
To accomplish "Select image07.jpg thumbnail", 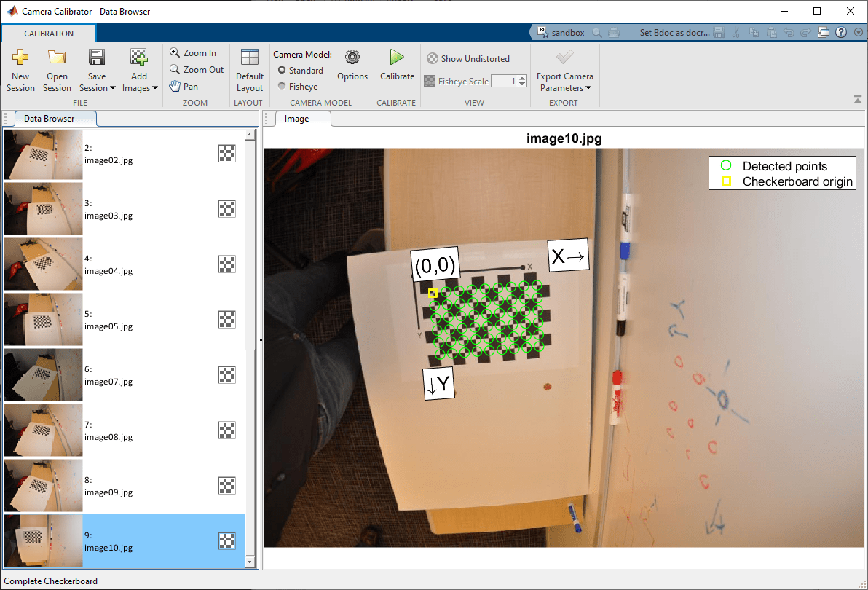I will (43, 374).
